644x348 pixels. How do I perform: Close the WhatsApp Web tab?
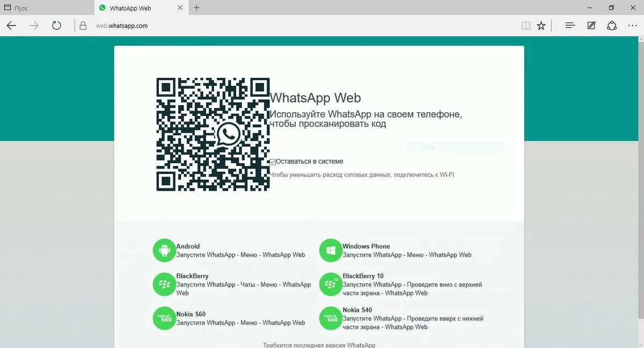(180, 8)
